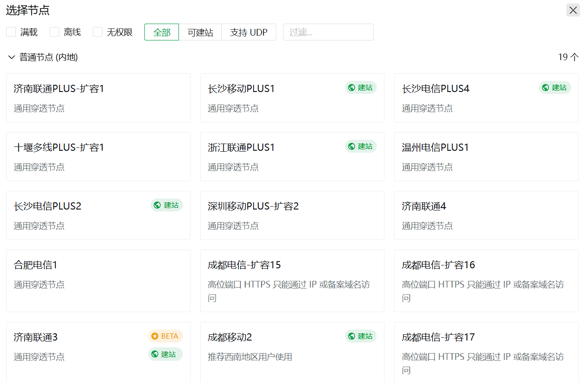Click the 建站 badge on 济南联通3
Screen dimensions: 588x382
[x=165, y=355]
